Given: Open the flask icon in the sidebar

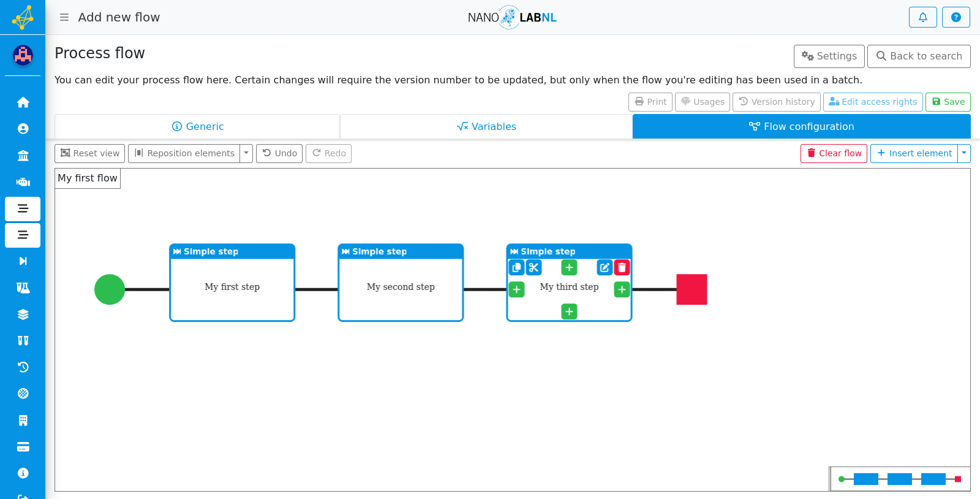Looking at the screenshot, I should click(23, 288).
